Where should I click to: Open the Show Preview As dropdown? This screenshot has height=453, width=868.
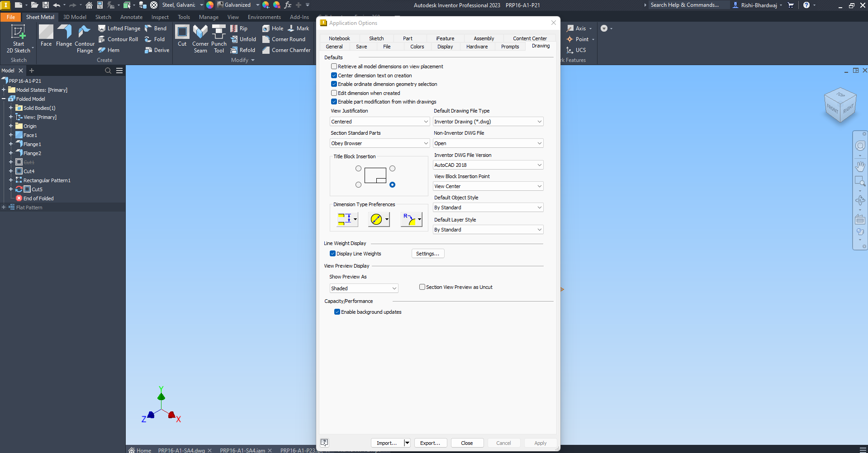click(x=364, y=288)
